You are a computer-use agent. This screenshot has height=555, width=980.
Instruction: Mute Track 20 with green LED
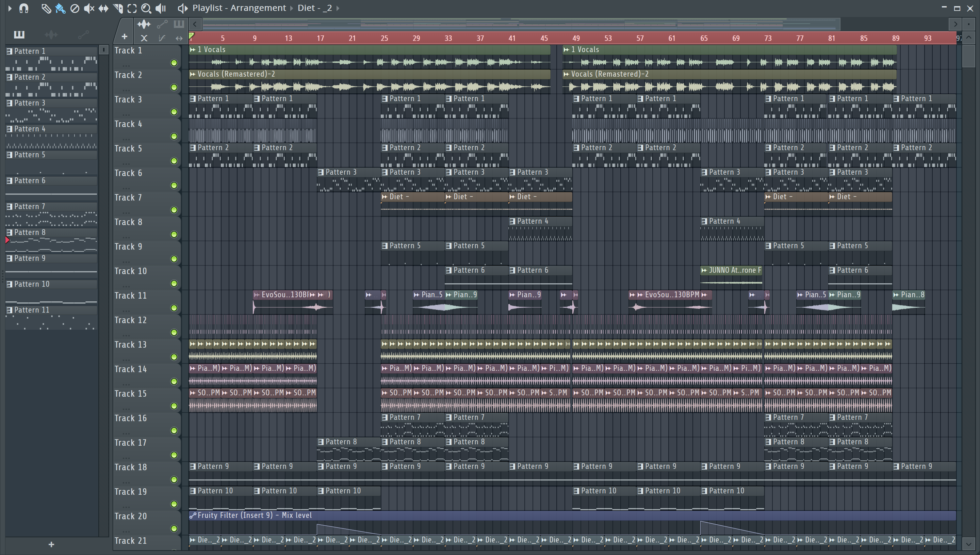point(174,529)
